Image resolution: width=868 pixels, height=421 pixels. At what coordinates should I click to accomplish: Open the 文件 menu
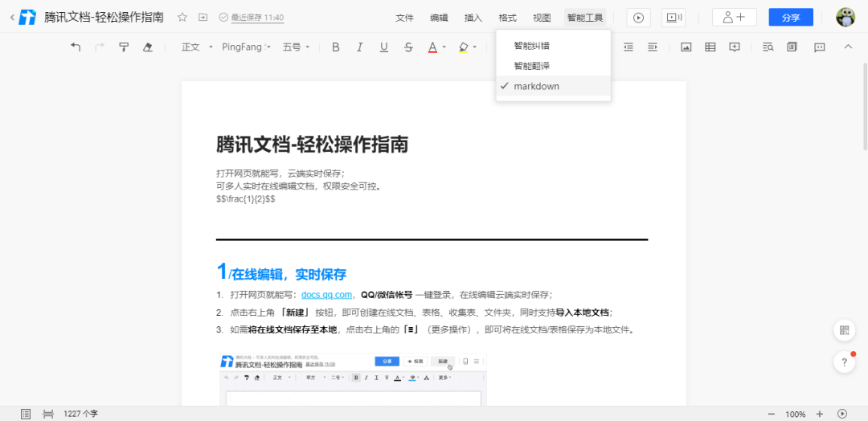pos(404,18)
